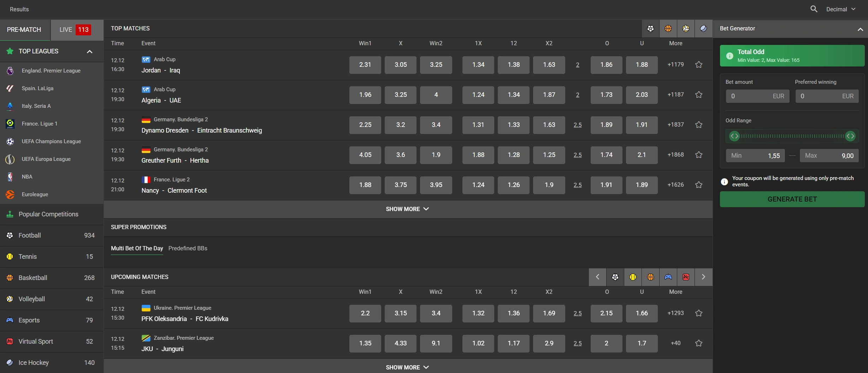Open the search magnifier icon
This screenshot has width=868, height=373.
[x=814, y=9]
